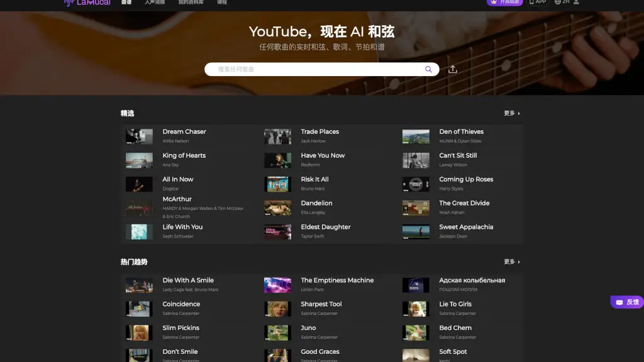This screenshot has height=362, width=644.
Task: Open the ZH language selector
Action: pyautogui.click(x=562, y=2)
